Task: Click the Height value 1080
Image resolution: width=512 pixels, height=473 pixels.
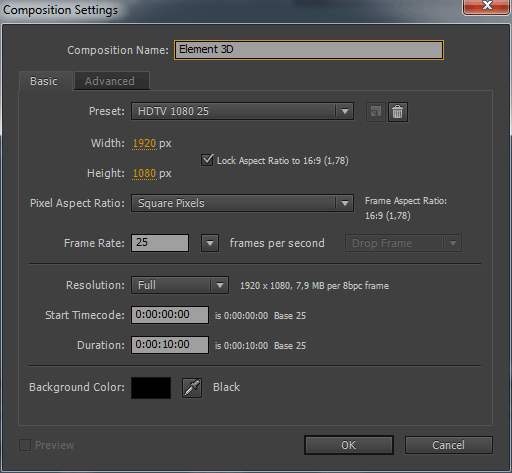Action: coord(144,173)
